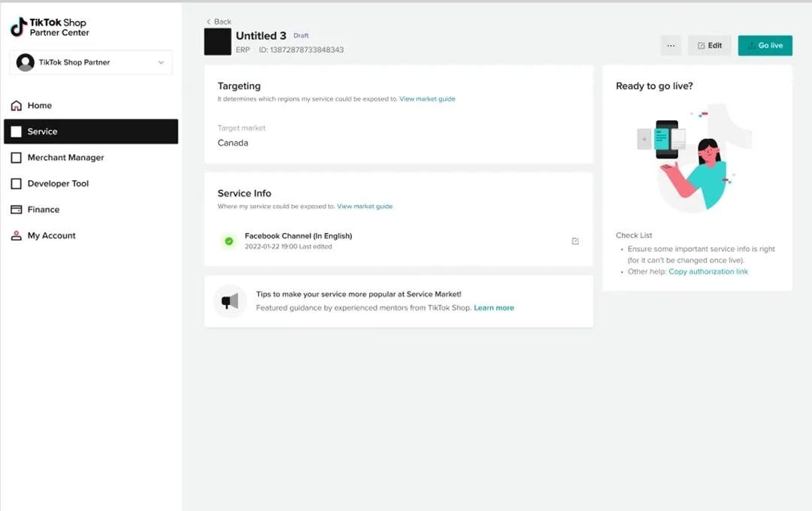Open Merchant Manager in the sidebar
The height and width of the screenshot is (511, 812).
[x=65, y=158]
